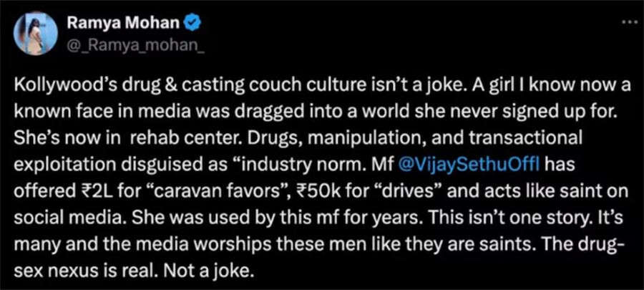Open Ramya Mohan's profile picture
The height and width of the screenshot is (290, 644).
coord(34,33)
